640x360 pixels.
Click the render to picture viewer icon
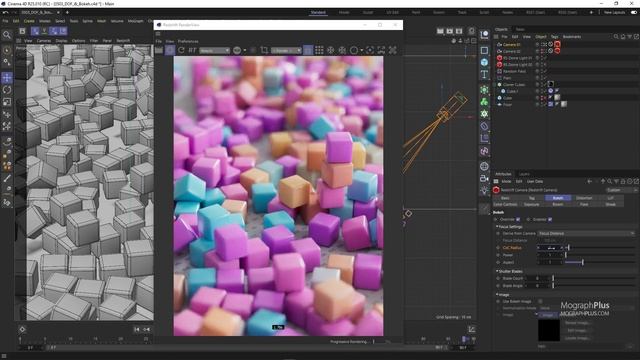[449, 31]
